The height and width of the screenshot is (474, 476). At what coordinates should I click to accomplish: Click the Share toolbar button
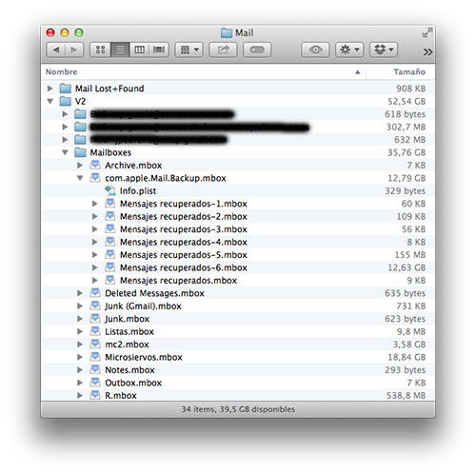[x=223, y=49]
